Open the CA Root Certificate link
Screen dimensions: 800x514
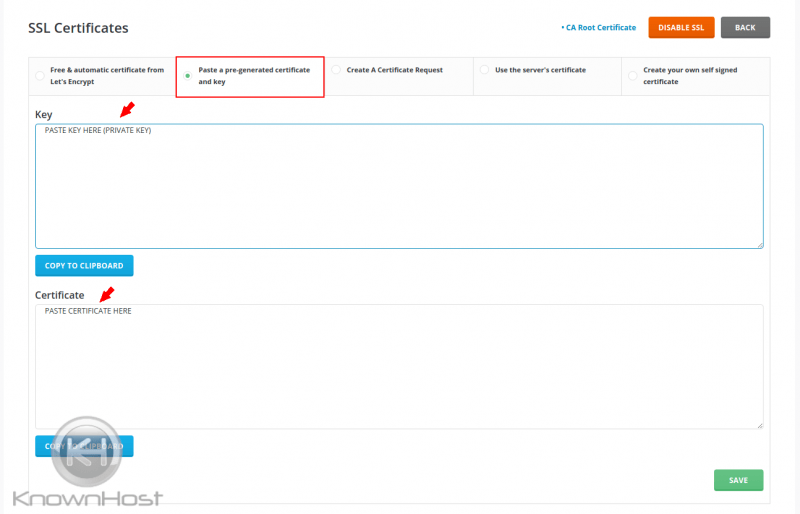pos(598,28)
